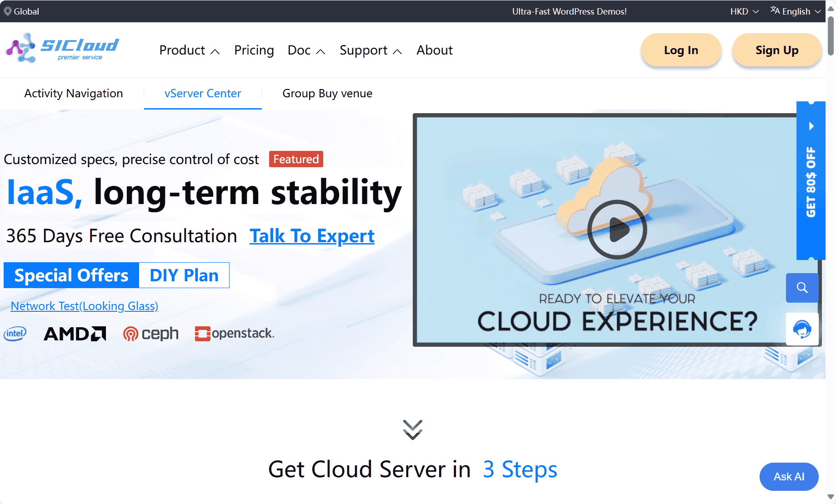Expand the Support menu
The height and width of the screenshot is (504, 836).
click(x=370, y=50)
